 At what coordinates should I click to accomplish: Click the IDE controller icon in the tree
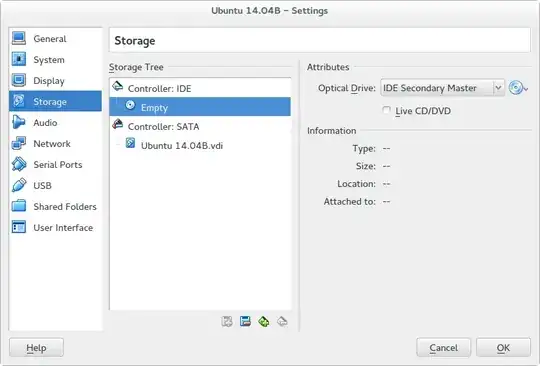(118, 86)
